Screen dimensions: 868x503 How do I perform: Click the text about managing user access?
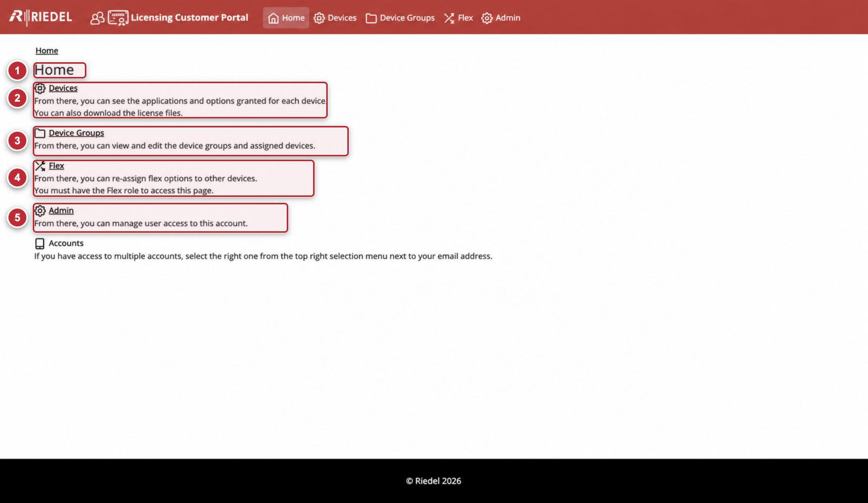pyautogui.click(x=141, y=223)
